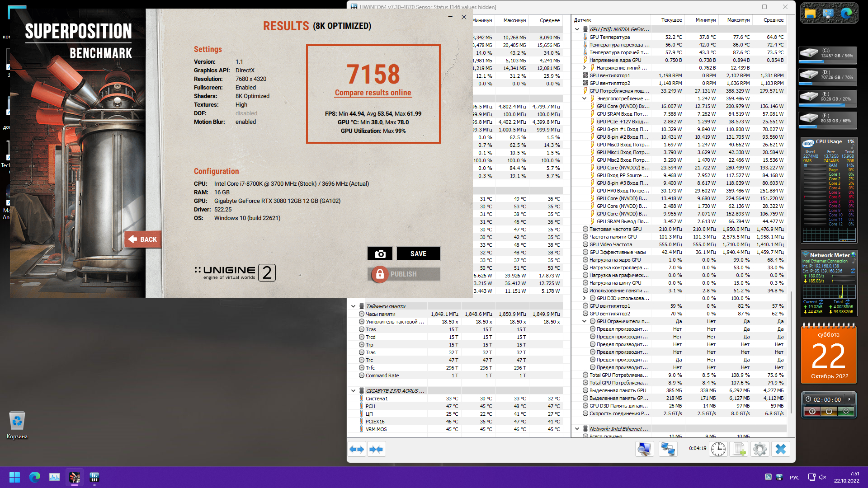Screen dimensions: 868x488
Task: Open HWiNFO sensor settings gear icon
Action: tap(760, 449)
